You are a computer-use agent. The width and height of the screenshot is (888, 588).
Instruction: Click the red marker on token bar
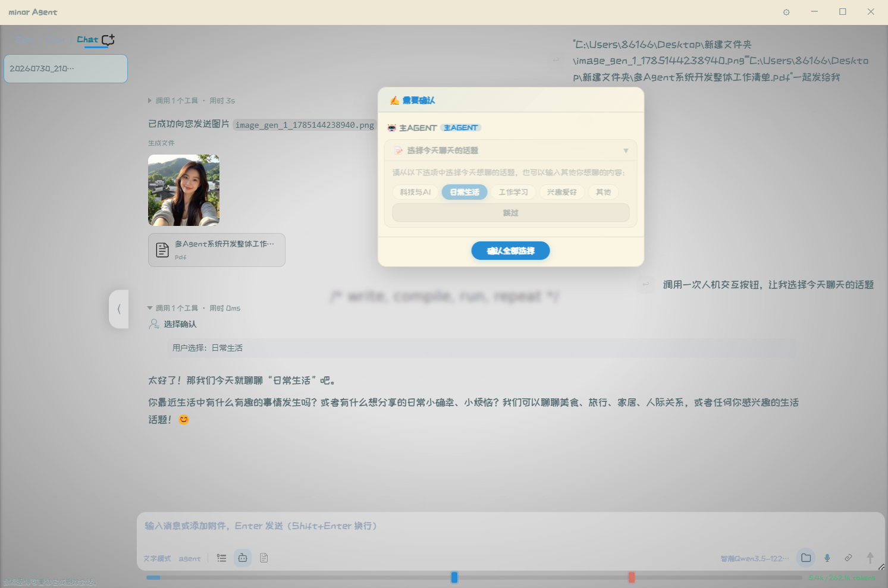[632, 577]
